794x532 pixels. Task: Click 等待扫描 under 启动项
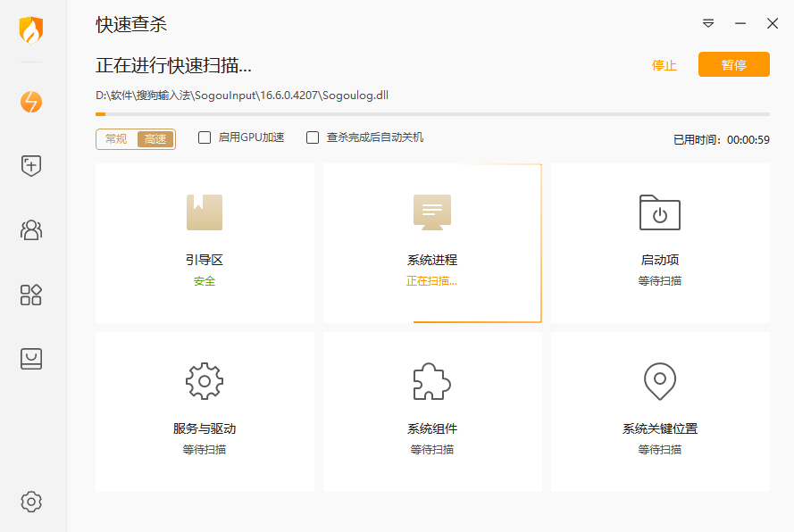pos(660,281)
